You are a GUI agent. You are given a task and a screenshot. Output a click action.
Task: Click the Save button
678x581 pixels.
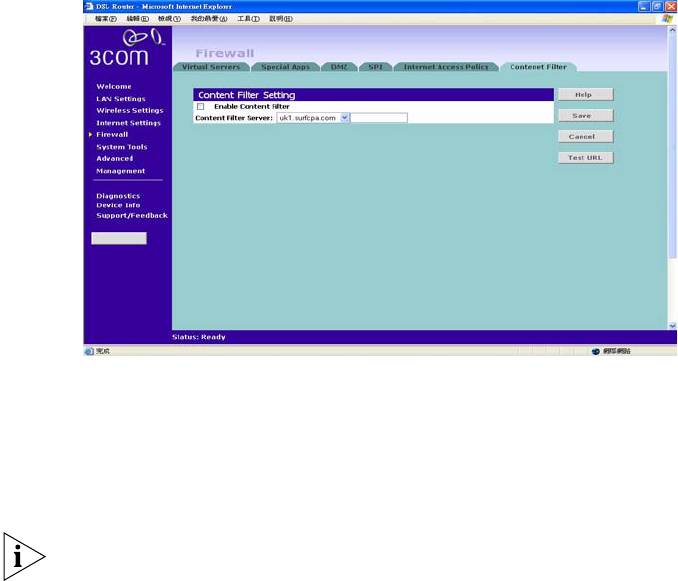(x=586, y=115)
